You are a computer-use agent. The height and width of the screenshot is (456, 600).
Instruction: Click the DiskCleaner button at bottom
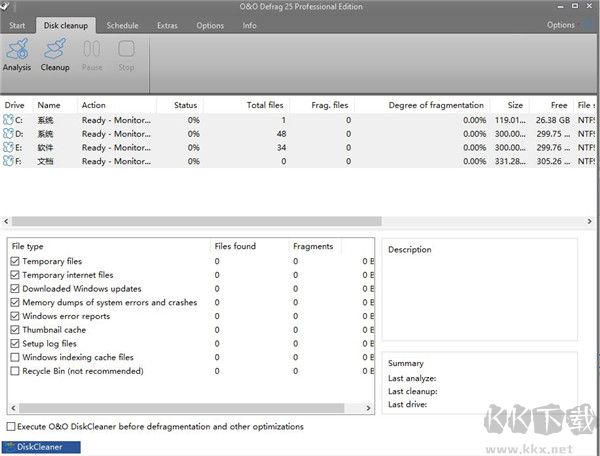pos(41,447)
